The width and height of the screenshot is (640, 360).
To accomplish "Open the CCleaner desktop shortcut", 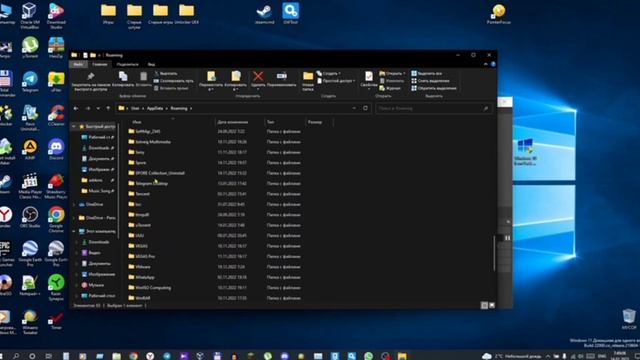I will (x=56, y=116).
